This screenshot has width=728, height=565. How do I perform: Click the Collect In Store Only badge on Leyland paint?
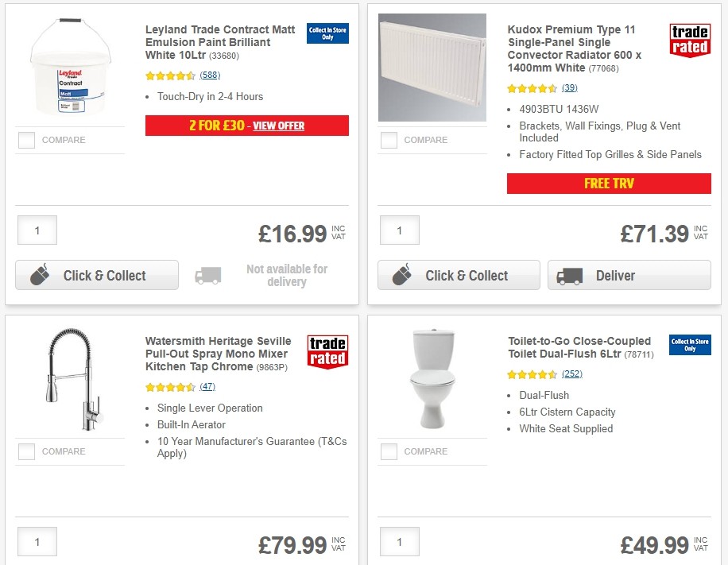[327, 33]
